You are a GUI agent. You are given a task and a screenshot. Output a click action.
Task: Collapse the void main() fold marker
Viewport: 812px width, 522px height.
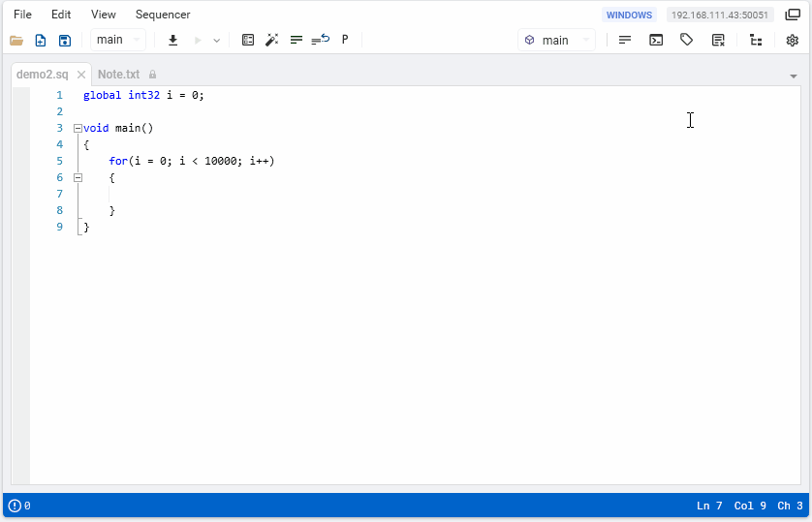(x=78, y=128)
